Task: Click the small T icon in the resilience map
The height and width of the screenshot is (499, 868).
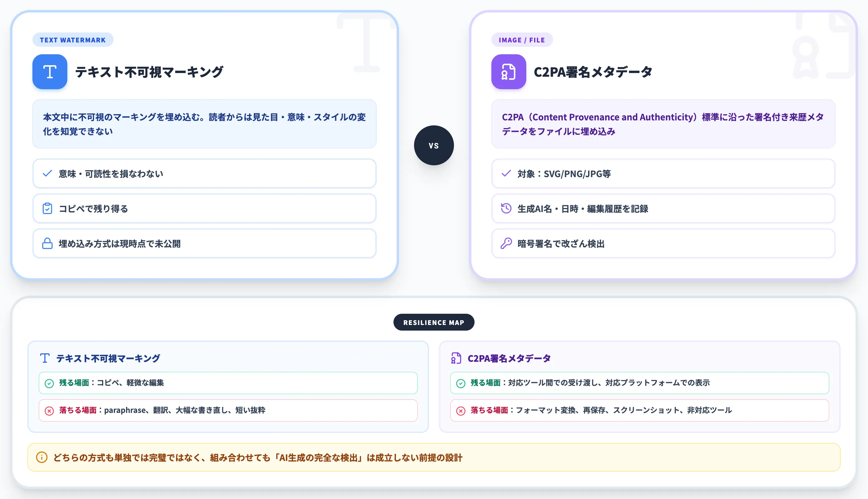Action: (45, 358)
